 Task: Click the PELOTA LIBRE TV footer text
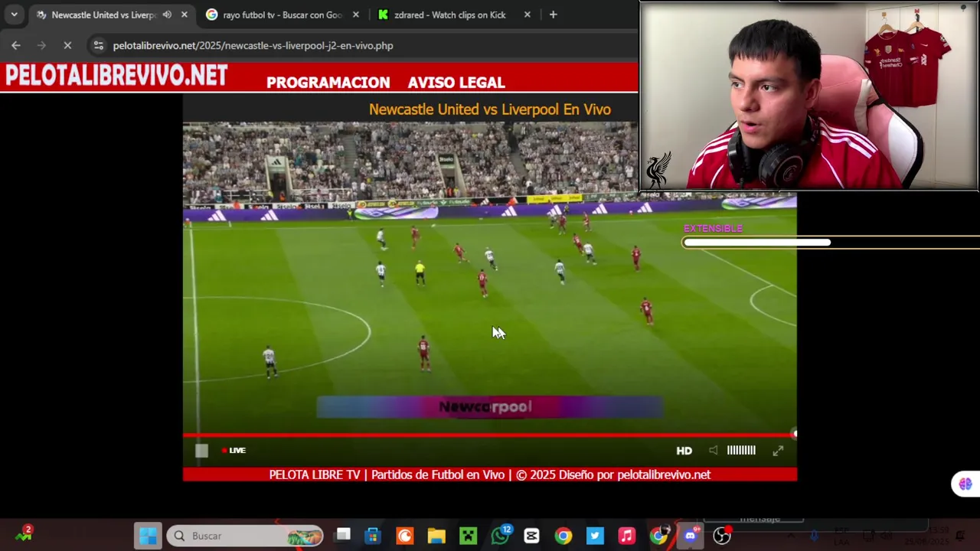pos(490,474)
